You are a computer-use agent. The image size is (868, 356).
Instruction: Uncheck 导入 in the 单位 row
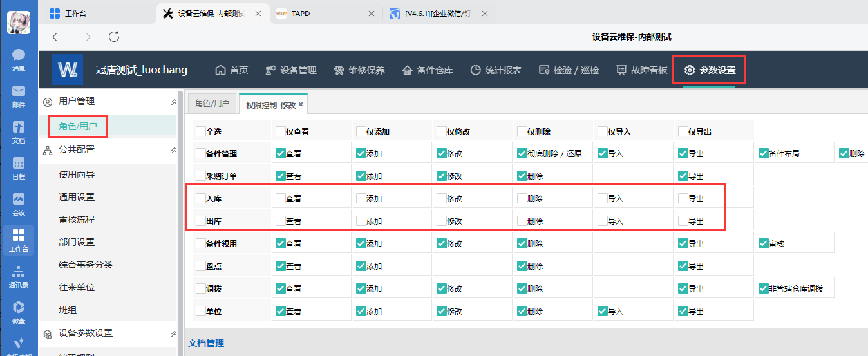coord(603,311)
